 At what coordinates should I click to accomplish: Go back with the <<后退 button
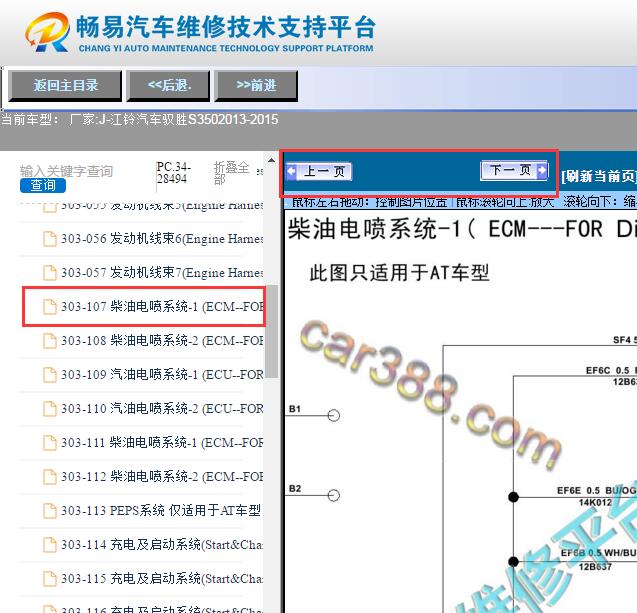pos(168,85)
